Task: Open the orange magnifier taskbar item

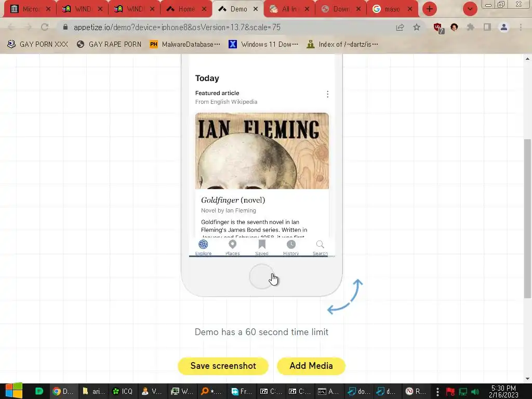Action: tap(211, 391)
